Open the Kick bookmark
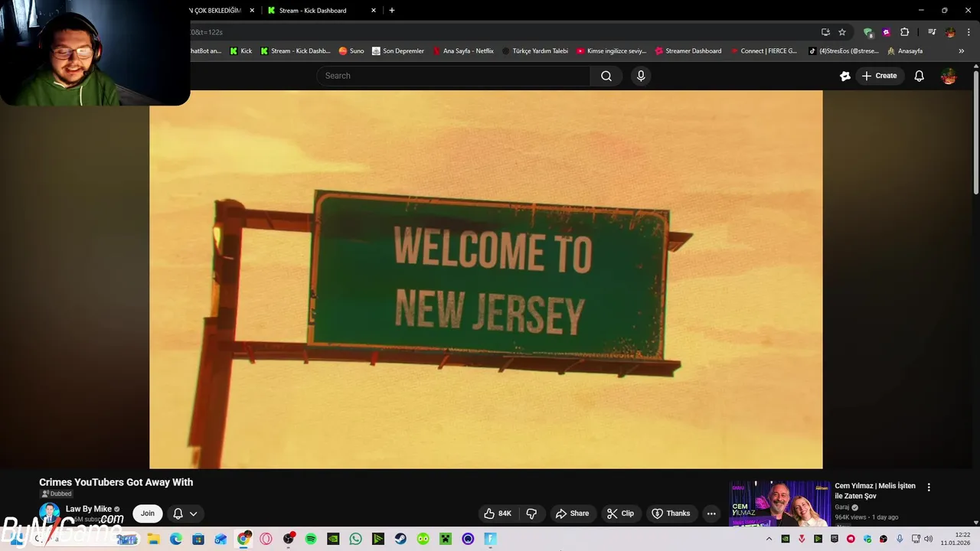The image size is (980, 551). pos(240,51)
